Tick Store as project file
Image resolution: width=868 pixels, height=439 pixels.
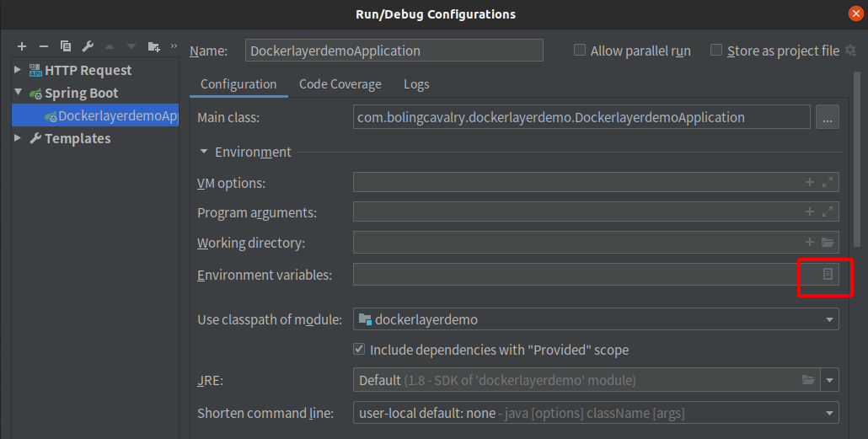click(716, 51)
